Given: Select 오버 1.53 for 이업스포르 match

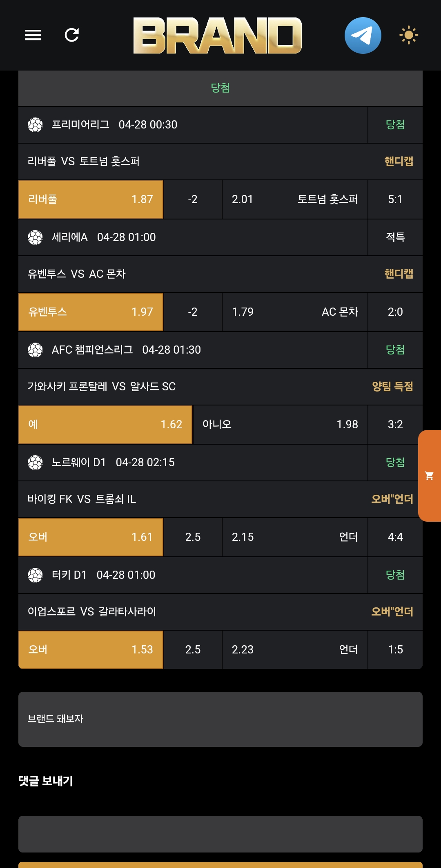Looking at the screenshot, I should (x=91, y=650).
